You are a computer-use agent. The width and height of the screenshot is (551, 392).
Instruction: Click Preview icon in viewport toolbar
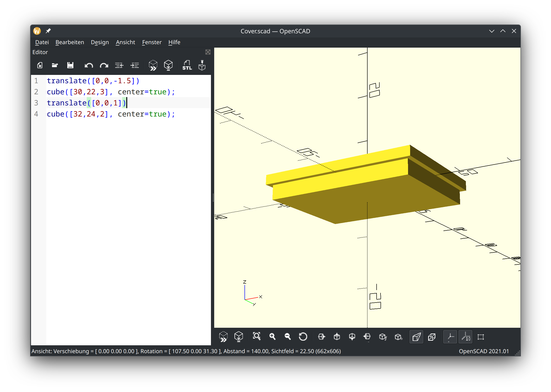(x=223, y=337)
